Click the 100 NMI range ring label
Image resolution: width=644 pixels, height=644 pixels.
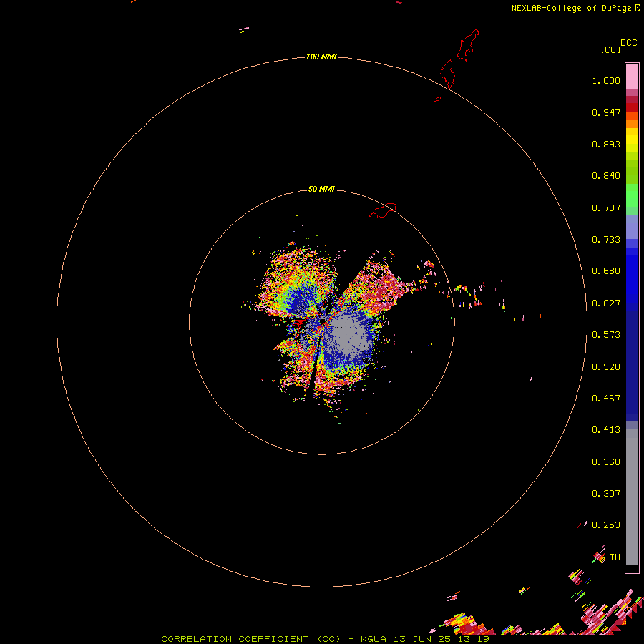click(x=321, y=57)
